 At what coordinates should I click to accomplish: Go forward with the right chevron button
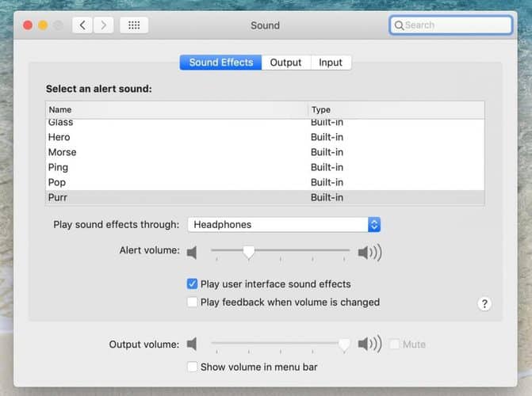tap(103, 25)
